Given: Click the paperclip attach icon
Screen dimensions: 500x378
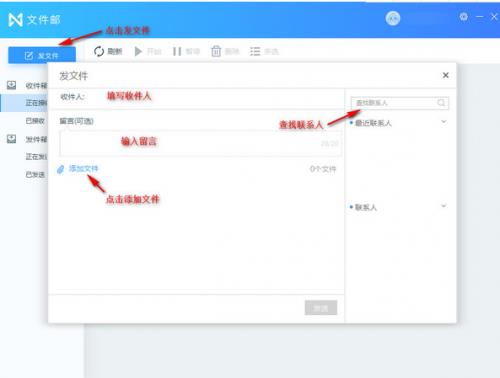Looking at the screenshot, I should coord(60,169).
